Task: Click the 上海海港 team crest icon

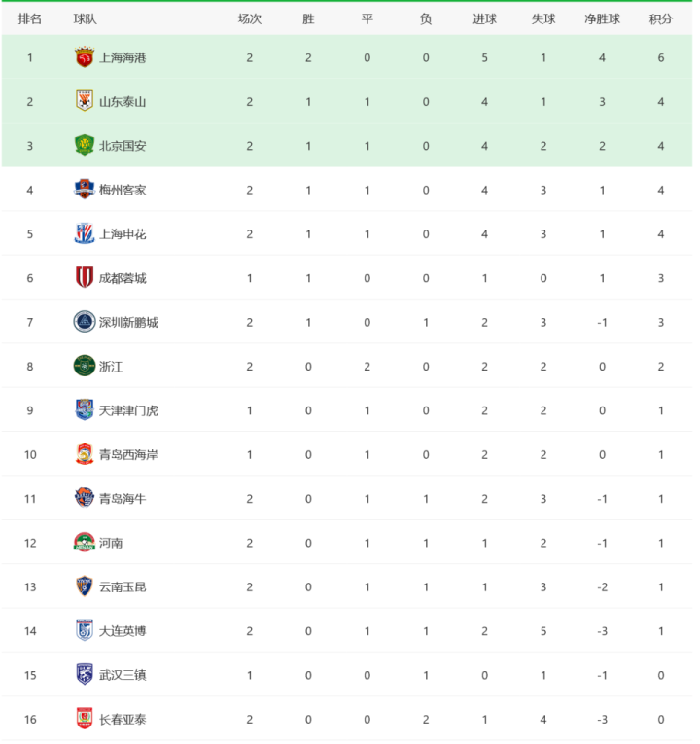Action: (x=85, y=57)
